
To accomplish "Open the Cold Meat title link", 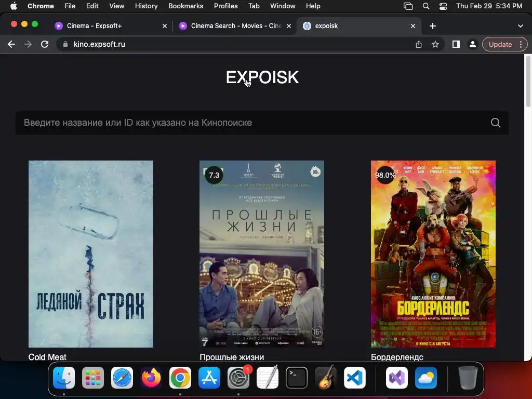I will tap(47, 357).
